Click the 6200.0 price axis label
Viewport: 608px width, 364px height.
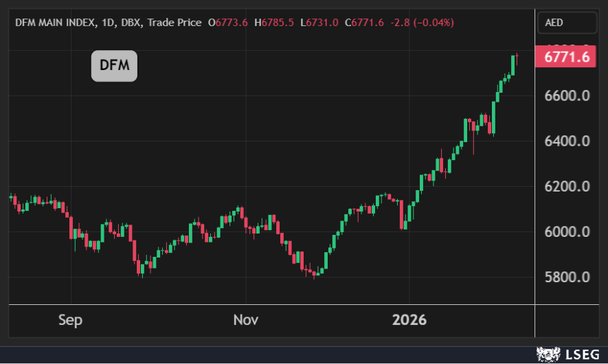(x=567, y=186)
